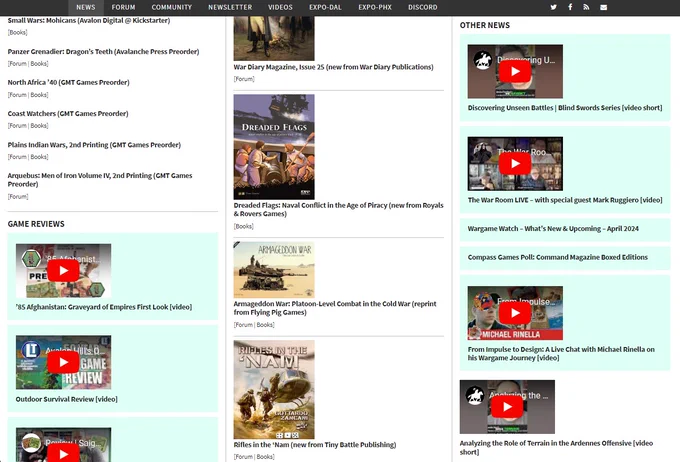The width and height of the screenshot is (680, 462).
Task: Open the Twitter icon in the header
Action: tap(553, 7)
